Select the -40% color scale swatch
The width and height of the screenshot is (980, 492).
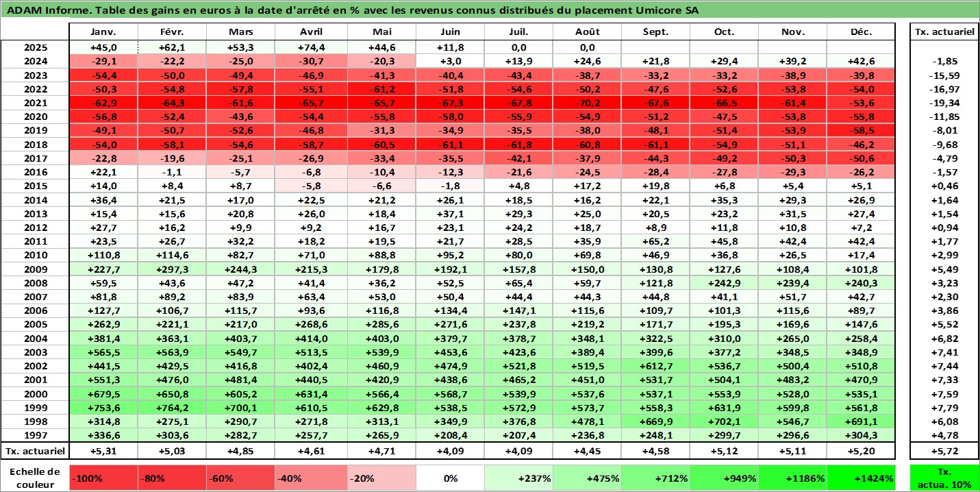tap(311, 478)
